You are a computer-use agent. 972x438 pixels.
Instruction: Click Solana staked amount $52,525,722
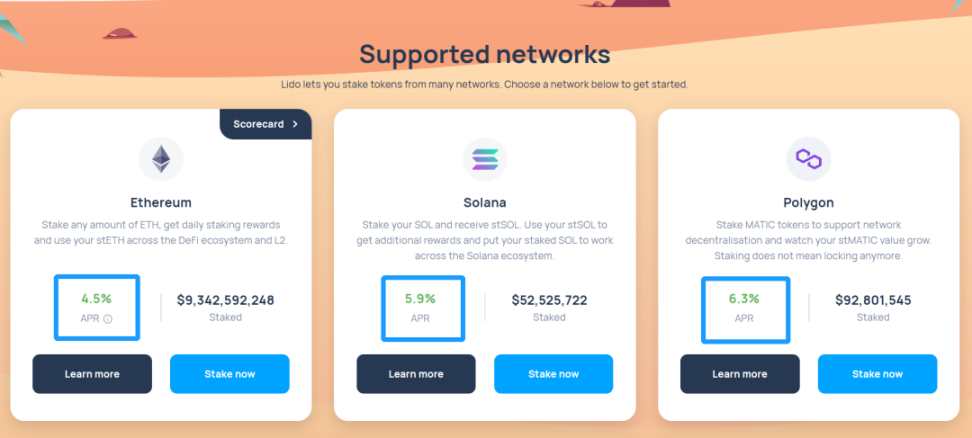549,300
